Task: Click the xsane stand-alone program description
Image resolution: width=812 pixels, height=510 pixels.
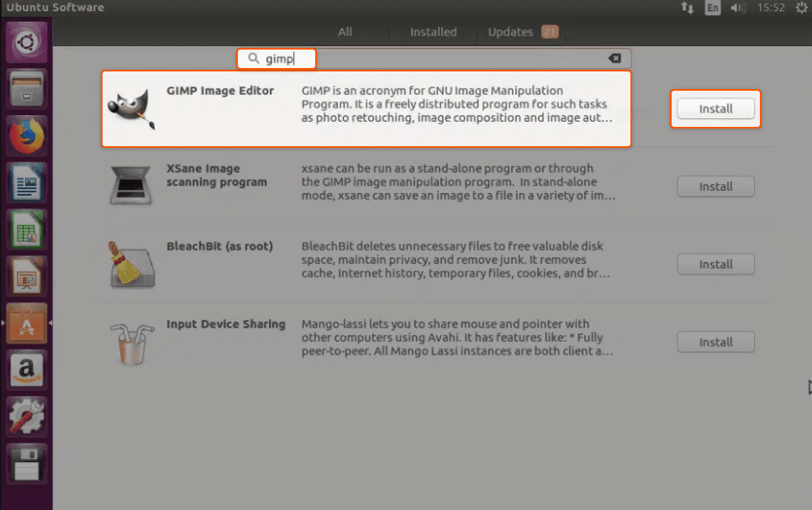Action: (x=458, y=181)
